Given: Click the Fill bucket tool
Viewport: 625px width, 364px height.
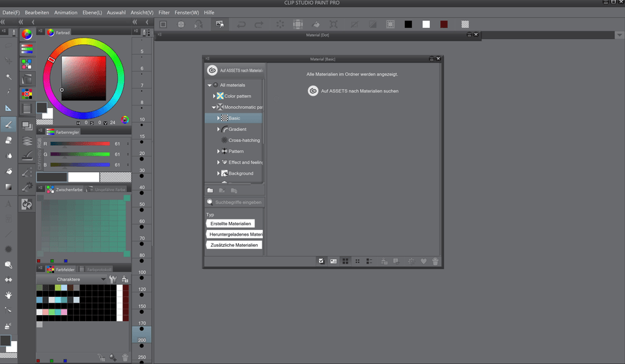Looking at the screenshot, I should pyautogui.click(x=8, y=171).
